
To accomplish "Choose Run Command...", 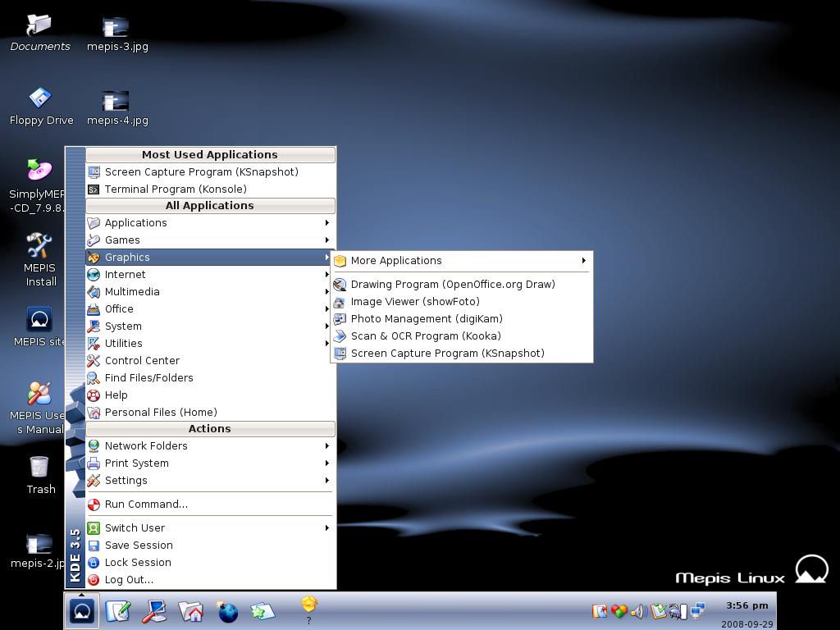I will click(x=211, y=504).
